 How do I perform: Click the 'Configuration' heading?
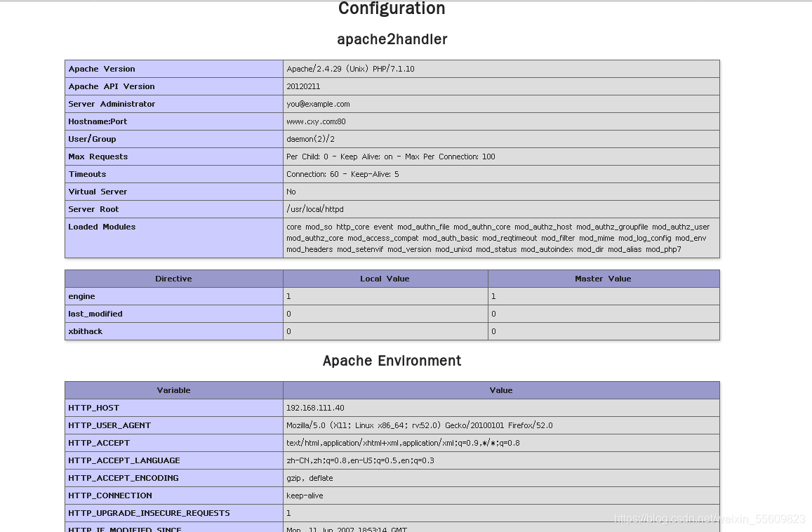tap(392, 9)
